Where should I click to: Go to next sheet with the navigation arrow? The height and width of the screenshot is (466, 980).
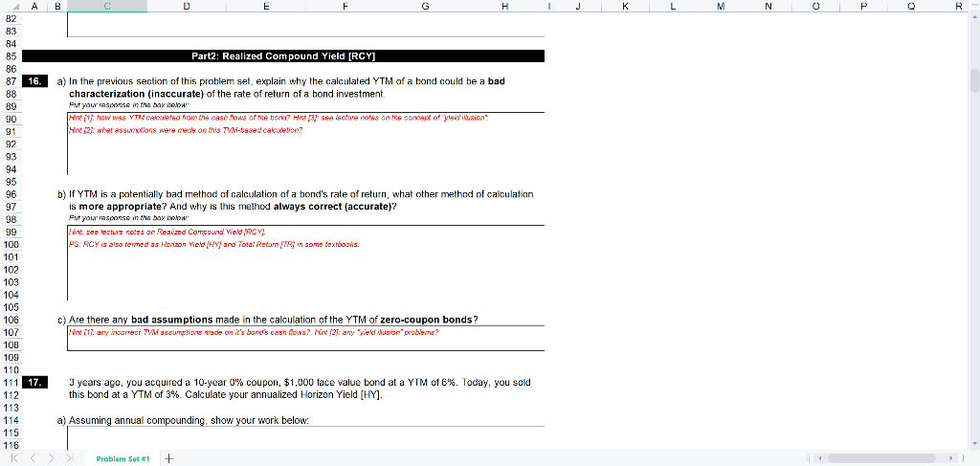(x=52, y=458)
